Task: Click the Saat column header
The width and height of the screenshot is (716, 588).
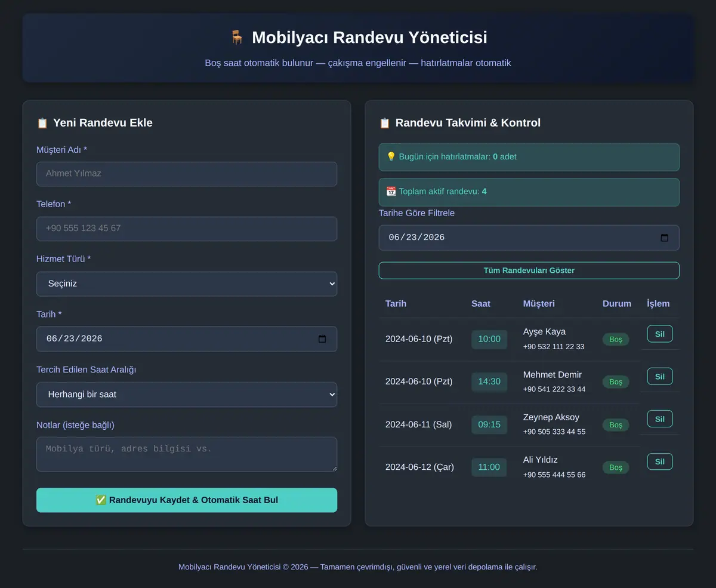Action: 481,304
